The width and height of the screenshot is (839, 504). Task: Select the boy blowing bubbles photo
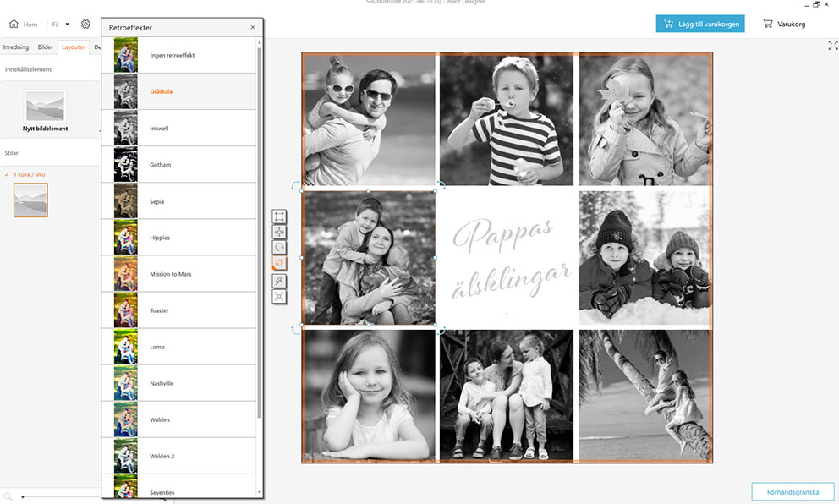pos(506,119)
